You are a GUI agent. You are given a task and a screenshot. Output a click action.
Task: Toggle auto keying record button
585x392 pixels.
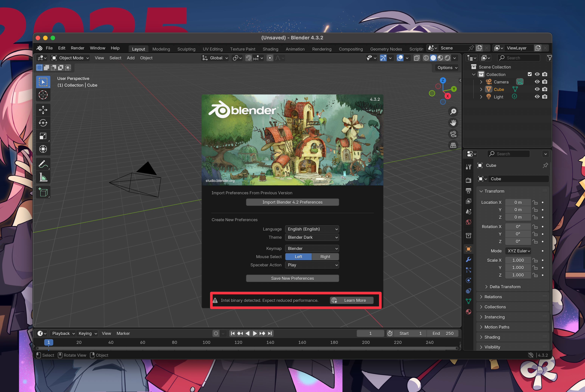pyautogui.click(x=216, y=333)
